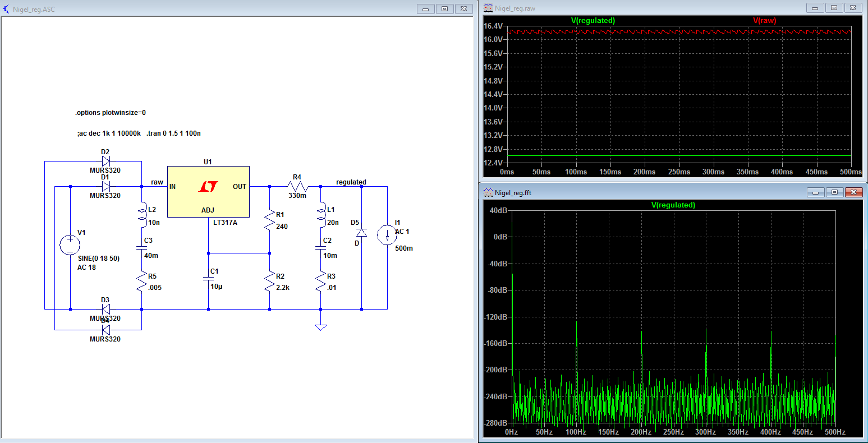Select resistor R2 symbol
The image size is (868, 443).
tap(270, 282)
